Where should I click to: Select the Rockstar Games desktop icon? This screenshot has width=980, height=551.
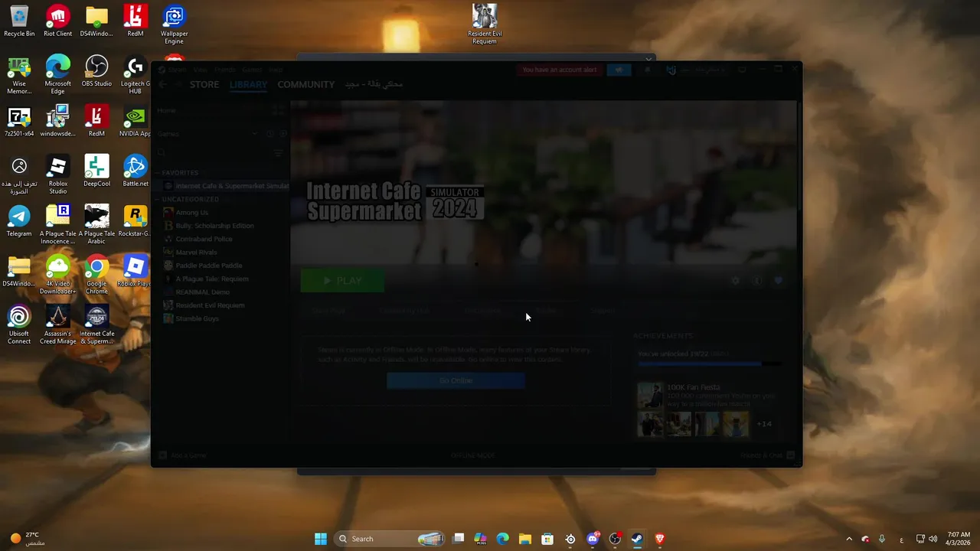[x=135, y=222]
